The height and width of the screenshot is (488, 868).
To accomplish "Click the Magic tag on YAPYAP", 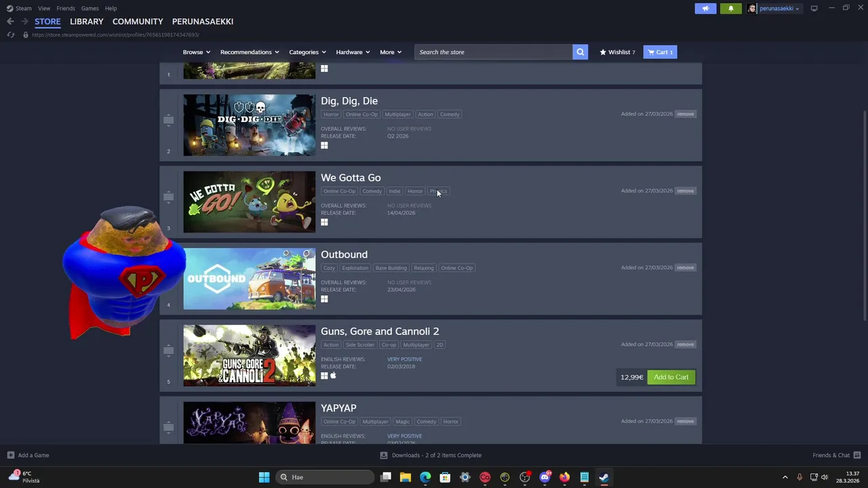I will [403, 422].
